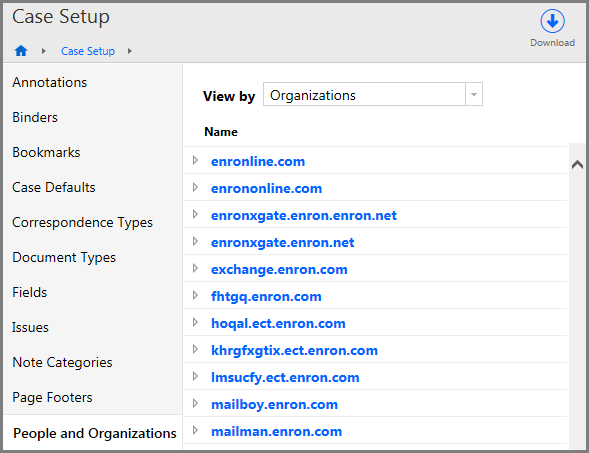Open the hoqal.ect.enron.com link
This screenshot has width=589, height=453.
278,324
